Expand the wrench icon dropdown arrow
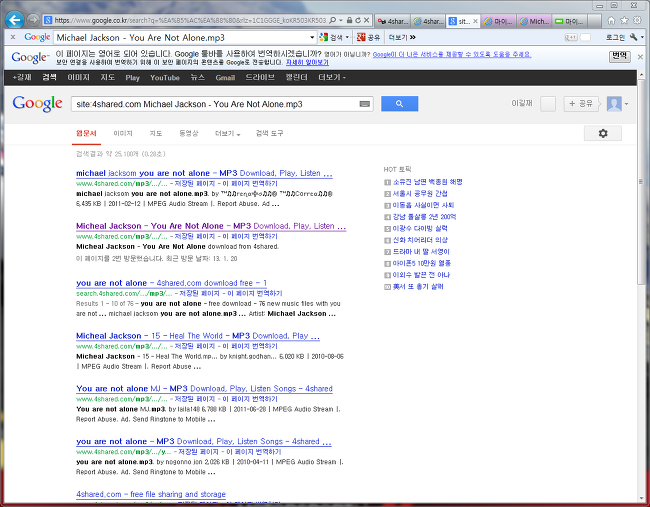Screen dimensions: 650x507 [642, 37]
